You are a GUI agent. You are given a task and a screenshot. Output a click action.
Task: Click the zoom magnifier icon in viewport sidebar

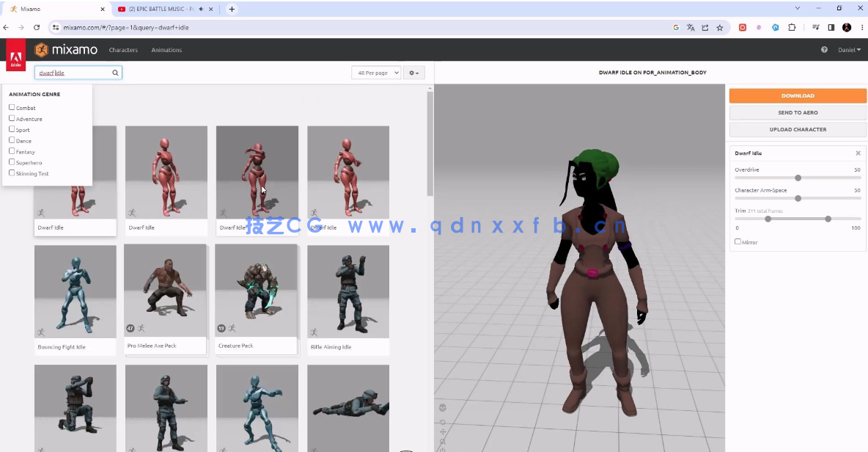pyautogui.click(x=442, y=442)
